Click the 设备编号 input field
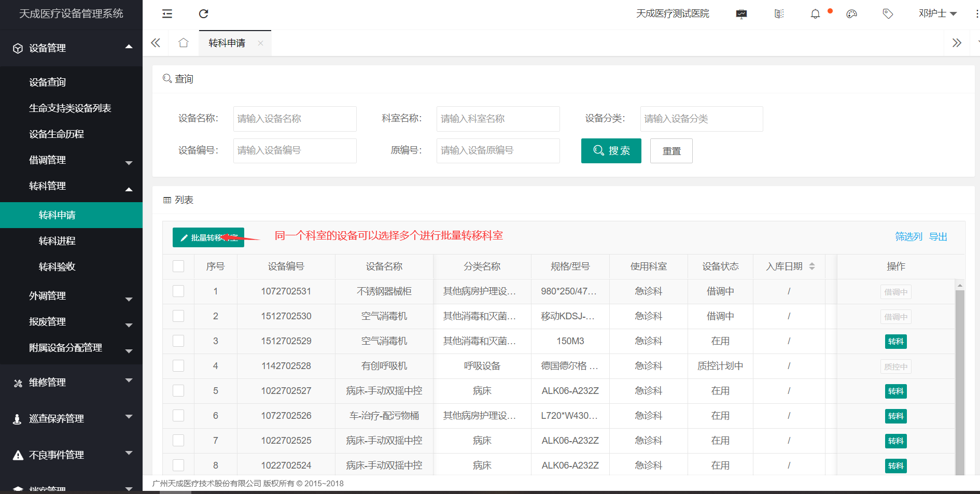Screen dimensions: 980x494 point(295,151)
